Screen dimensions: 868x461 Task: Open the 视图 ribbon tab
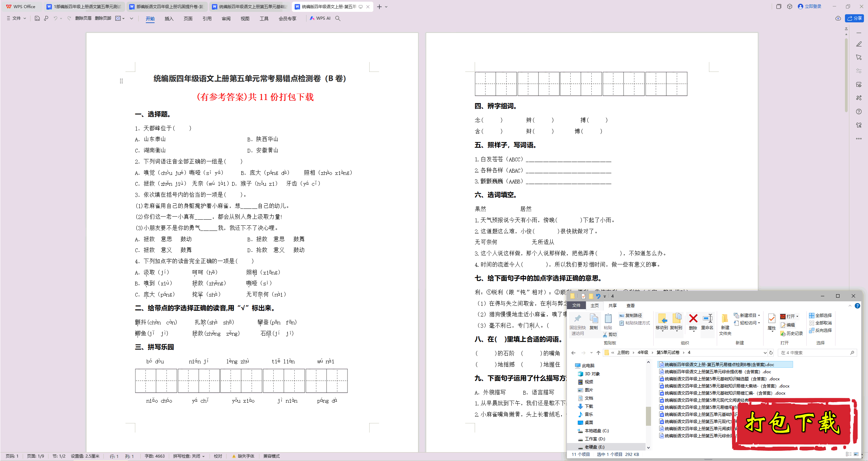pos(245,19)
